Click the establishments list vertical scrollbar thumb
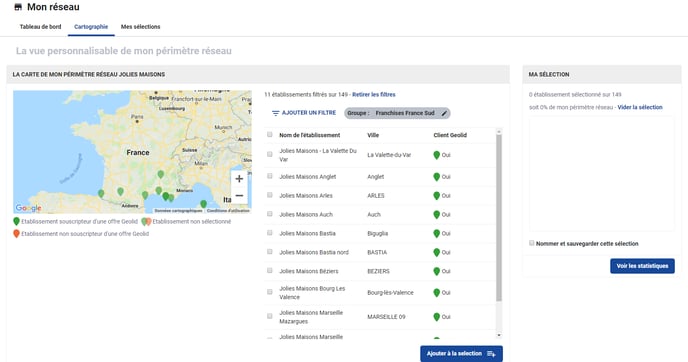688x362 pixels. coord(499,218)
